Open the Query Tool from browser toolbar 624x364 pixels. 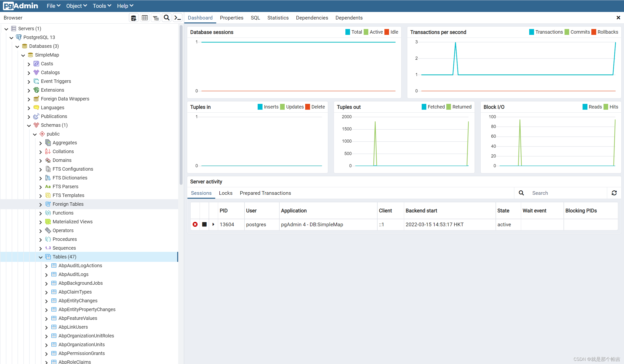134,18
